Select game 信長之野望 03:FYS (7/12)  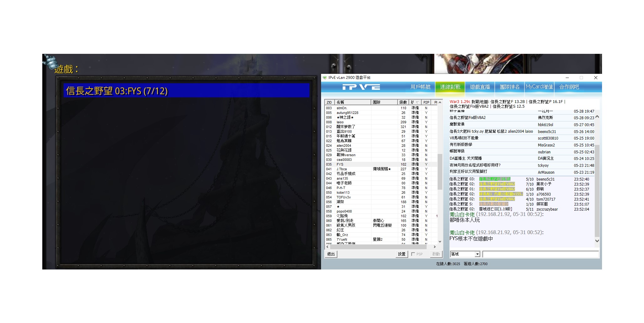click(x=186, y=91)
